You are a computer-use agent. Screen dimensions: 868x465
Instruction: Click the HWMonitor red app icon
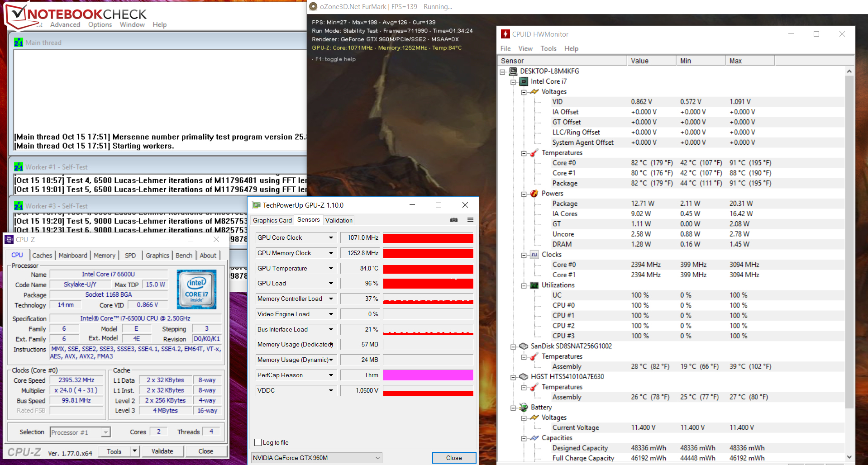[x=505, y=34]
